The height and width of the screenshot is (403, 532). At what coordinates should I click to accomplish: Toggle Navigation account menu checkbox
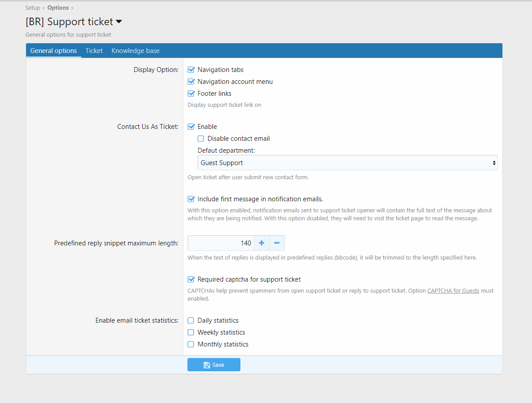click(191, 82)
